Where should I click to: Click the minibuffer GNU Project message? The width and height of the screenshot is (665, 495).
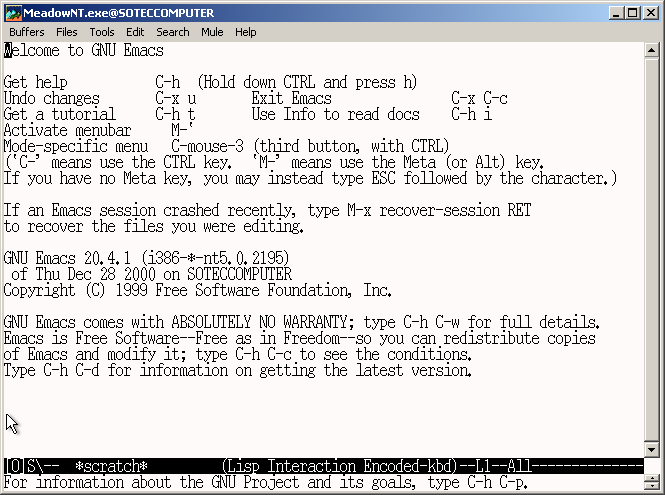coord(265,483)
